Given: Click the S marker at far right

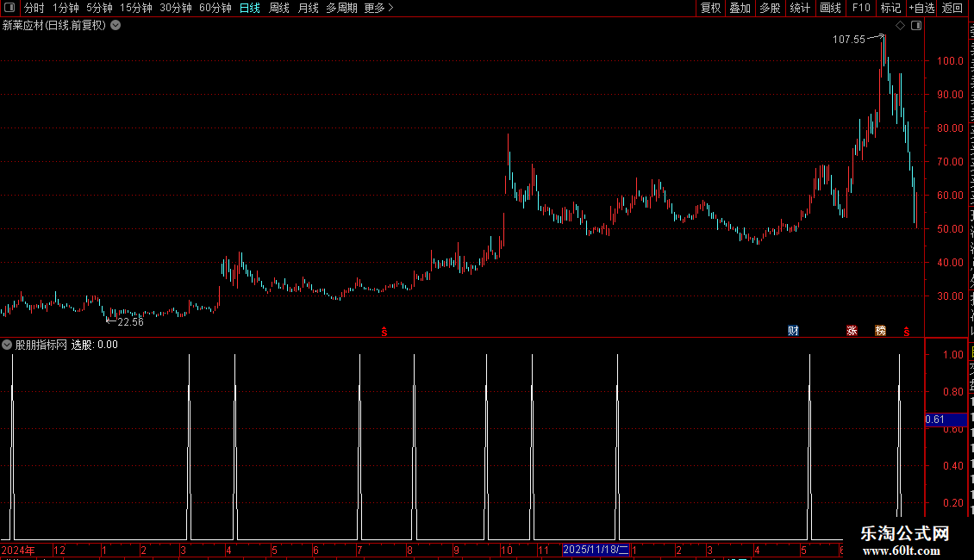Looking at the screenshot, I should click(907, 332).
